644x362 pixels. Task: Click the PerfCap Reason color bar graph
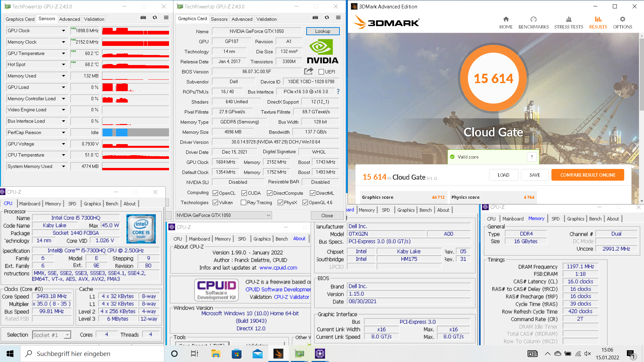tap(136, 132)
